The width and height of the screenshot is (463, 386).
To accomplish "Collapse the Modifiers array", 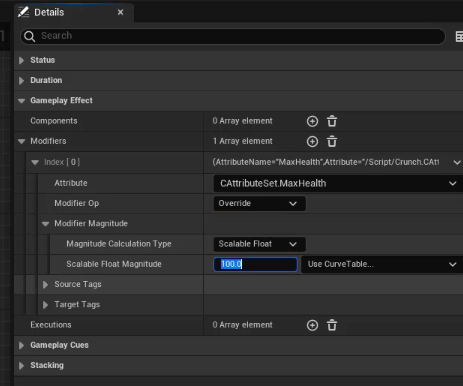I will [22, 141].
